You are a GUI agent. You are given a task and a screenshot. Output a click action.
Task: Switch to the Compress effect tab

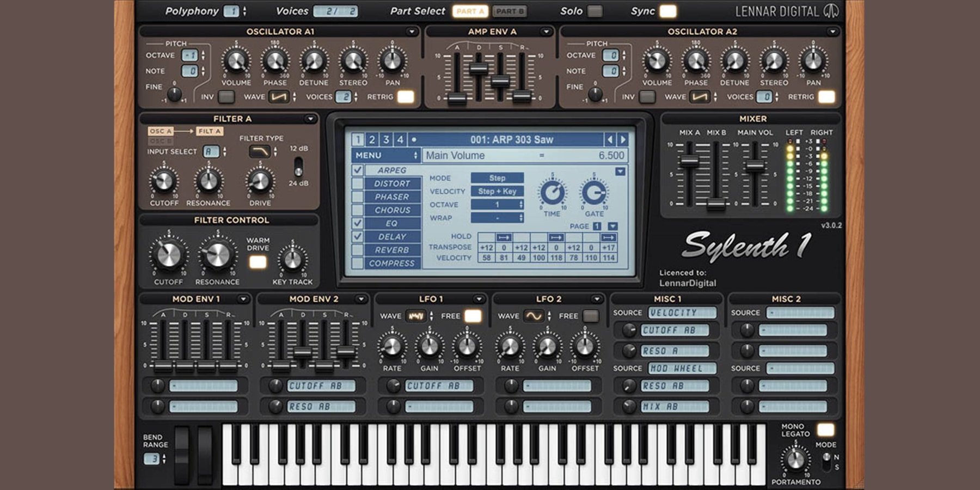click(392, 263)
